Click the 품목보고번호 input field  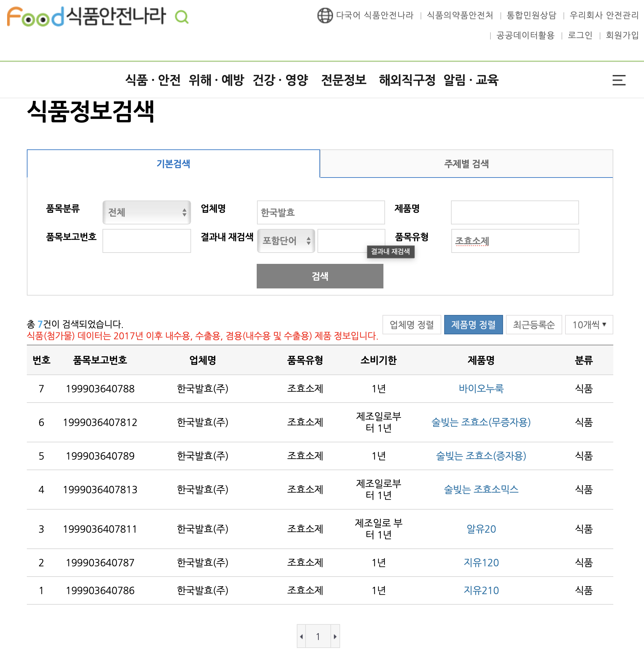146,241
